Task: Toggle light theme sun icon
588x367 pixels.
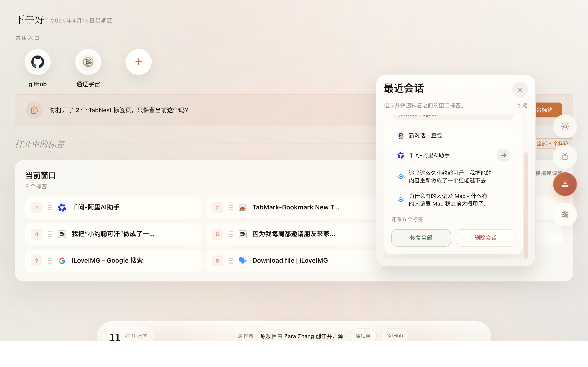Action: tap(565, 126)
